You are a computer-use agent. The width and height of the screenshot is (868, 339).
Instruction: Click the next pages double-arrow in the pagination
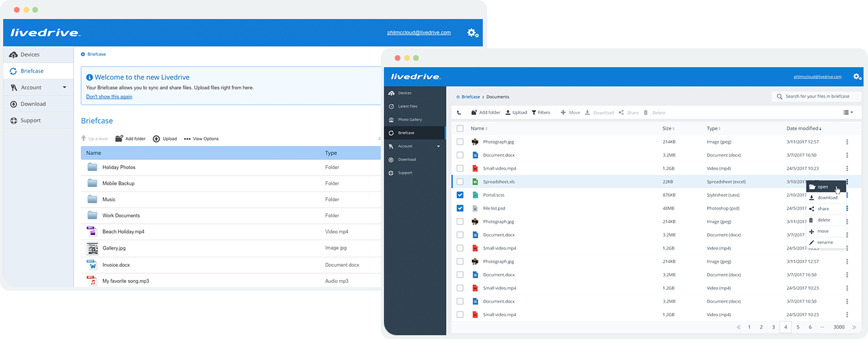point(854,327)
